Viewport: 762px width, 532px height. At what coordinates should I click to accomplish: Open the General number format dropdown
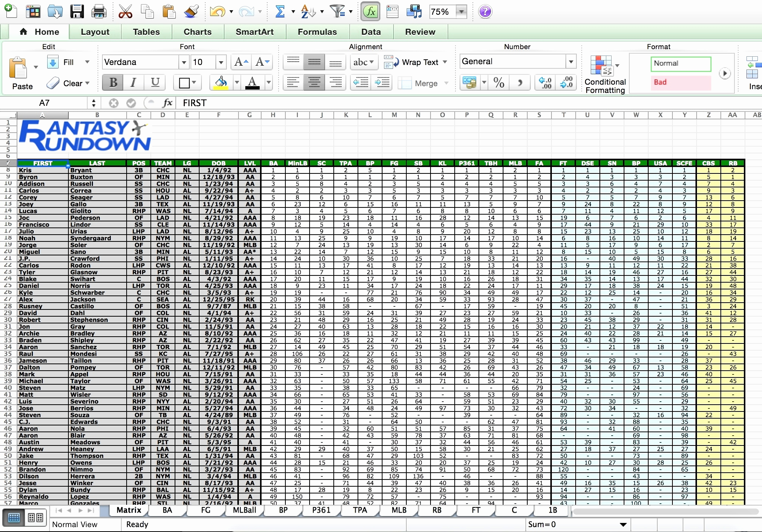click(571, 61)
